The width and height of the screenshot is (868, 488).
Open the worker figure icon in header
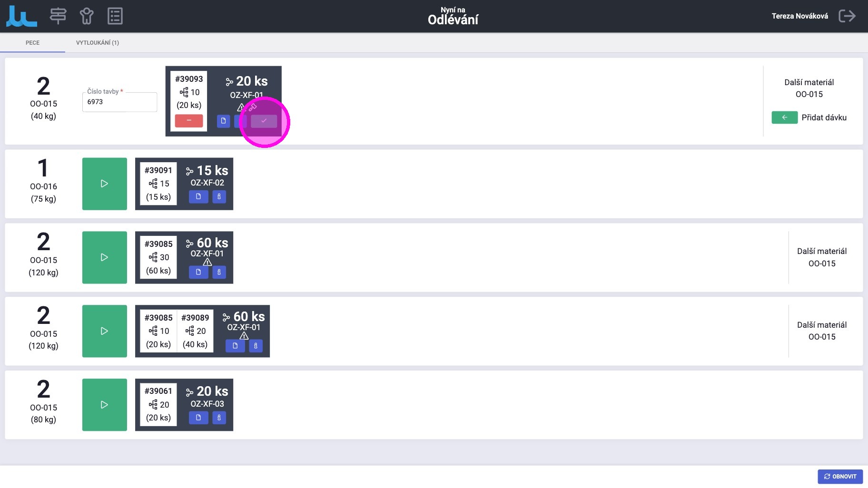tap(87, 16)
